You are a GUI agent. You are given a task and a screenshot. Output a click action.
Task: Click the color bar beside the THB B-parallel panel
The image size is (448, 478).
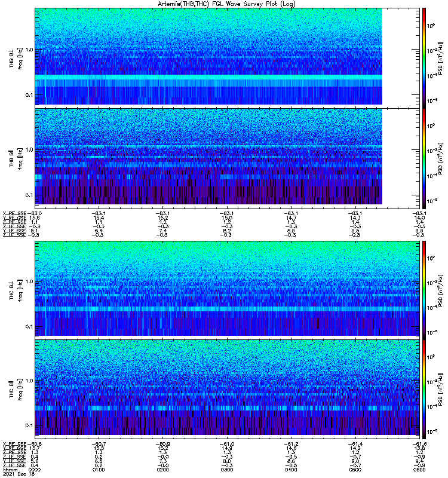(424, 158)
